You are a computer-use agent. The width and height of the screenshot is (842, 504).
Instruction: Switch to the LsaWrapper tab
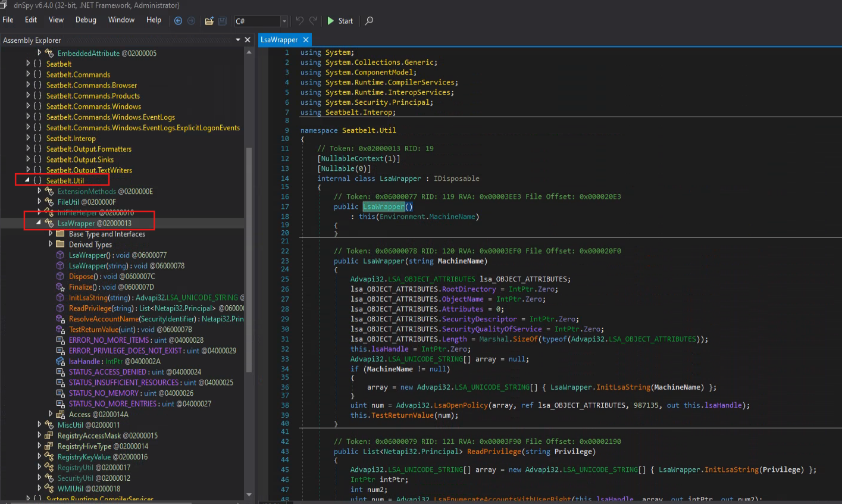tap(279, 40)
